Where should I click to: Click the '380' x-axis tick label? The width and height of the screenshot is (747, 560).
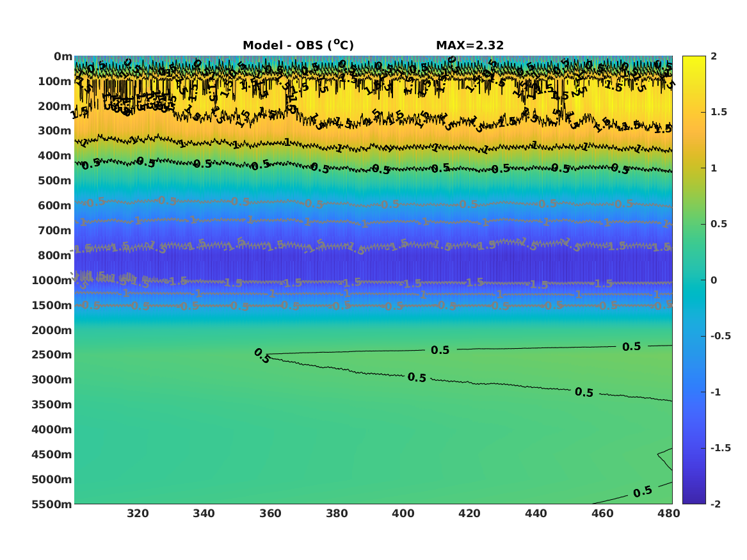[337, 513]
